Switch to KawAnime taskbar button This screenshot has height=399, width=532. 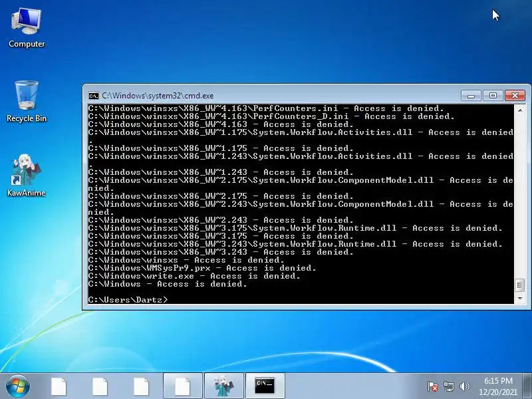[224, 386]
